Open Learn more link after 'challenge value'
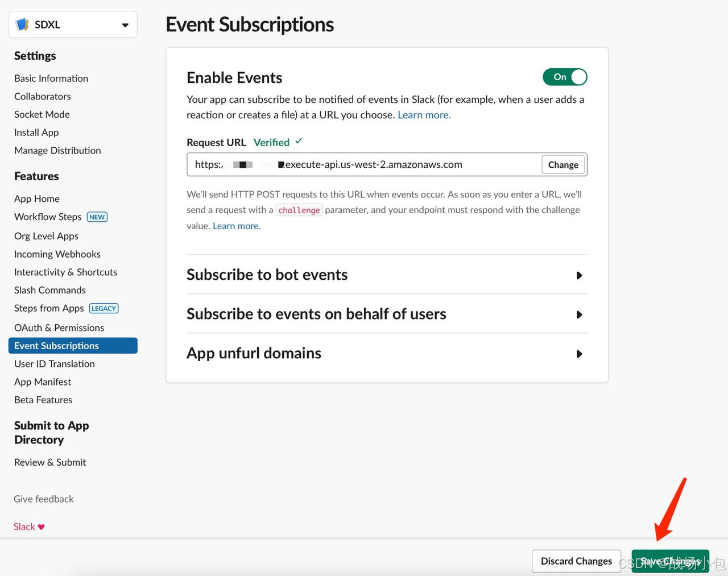 coord(237,226)
